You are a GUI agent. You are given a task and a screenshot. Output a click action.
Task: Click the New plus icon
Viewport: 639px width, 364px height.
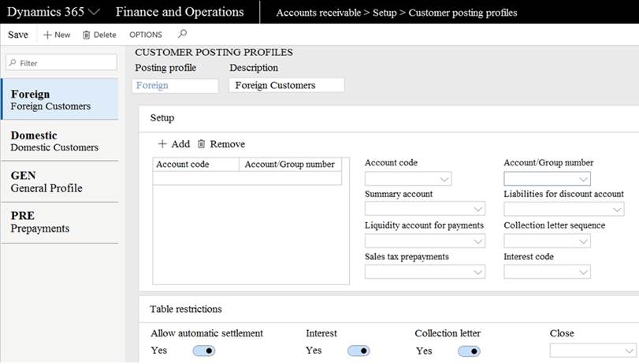47,35
